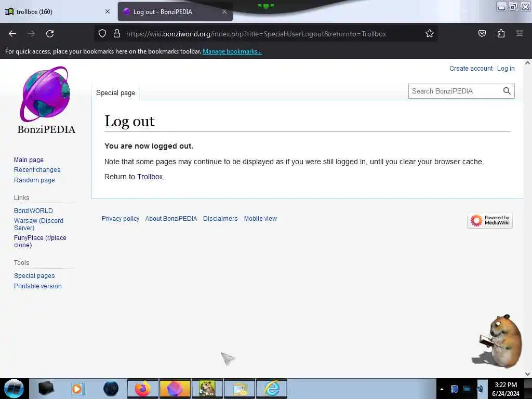Bookmark this page with the star icon
The width and height of the screenshot is (532, 399).
(x=430, y=34)
